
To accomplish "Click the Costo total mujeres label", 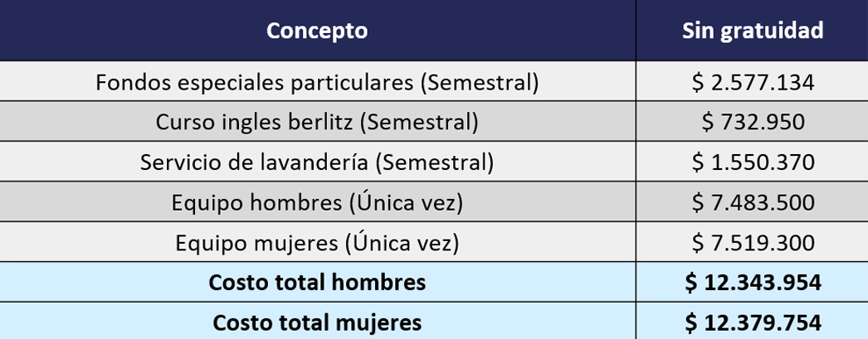I will tap(317, 322).
